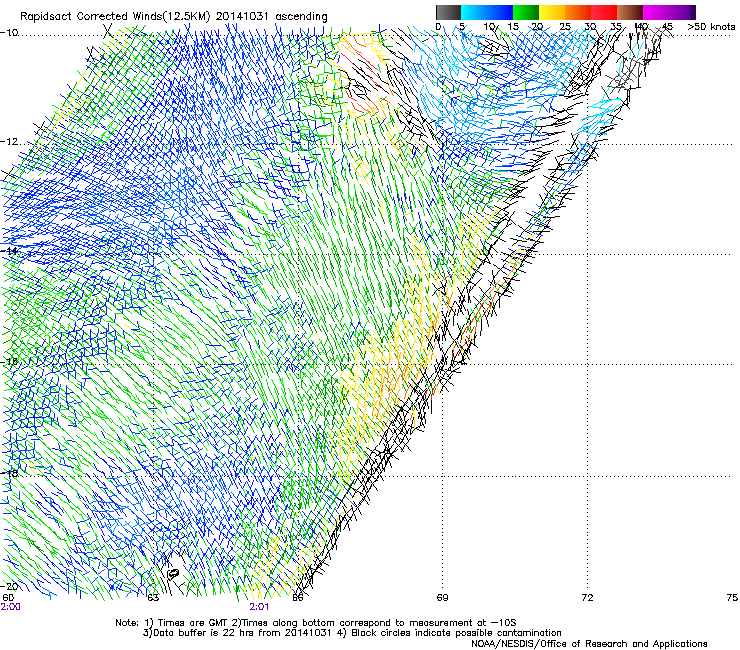Image resolution: width=740 pixels, height=650 pixels.
Task: Click the purple 2:00 time label
Action: click(x=10, y=607)
